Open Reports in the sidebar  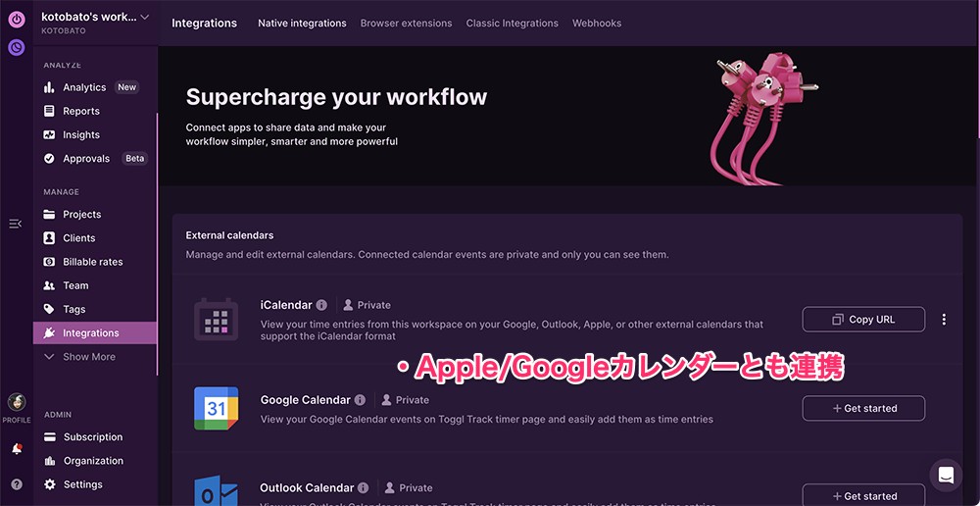[81, 112]
